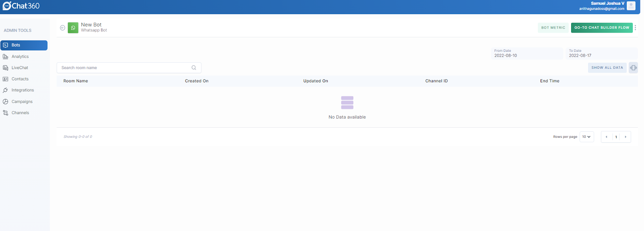This screenshot has width=644, height=231.
Task: Go to next page arrow
Action: coord(625,137)
